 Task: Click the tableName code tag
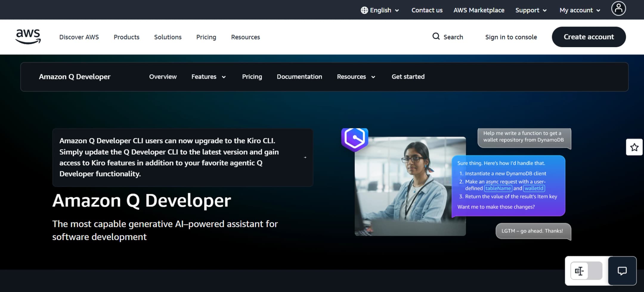(x=498, y=188)
